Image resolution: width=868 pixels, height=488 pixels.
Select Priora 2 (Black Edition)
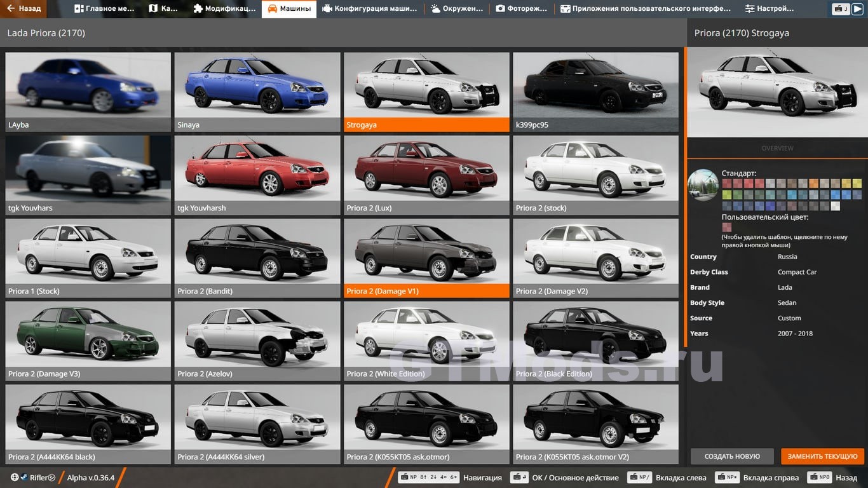tap(595, 341)
